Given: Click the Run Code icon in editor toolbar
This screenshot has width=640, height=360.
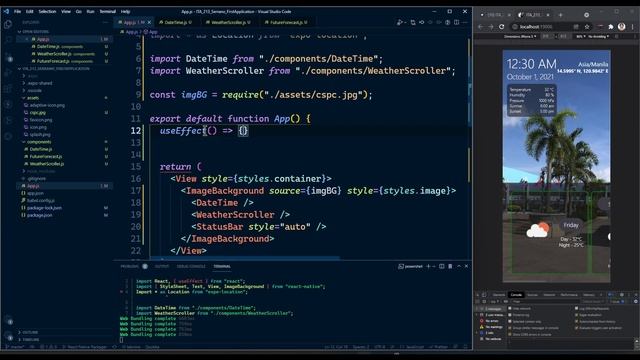Looking at the screenshot, I should tap(400, 22).
